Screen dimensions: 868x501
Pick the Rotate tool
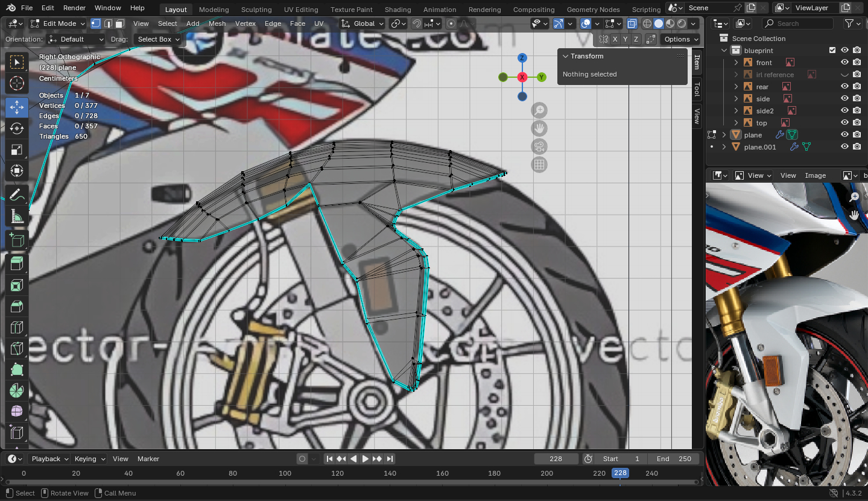click(17, 128)
